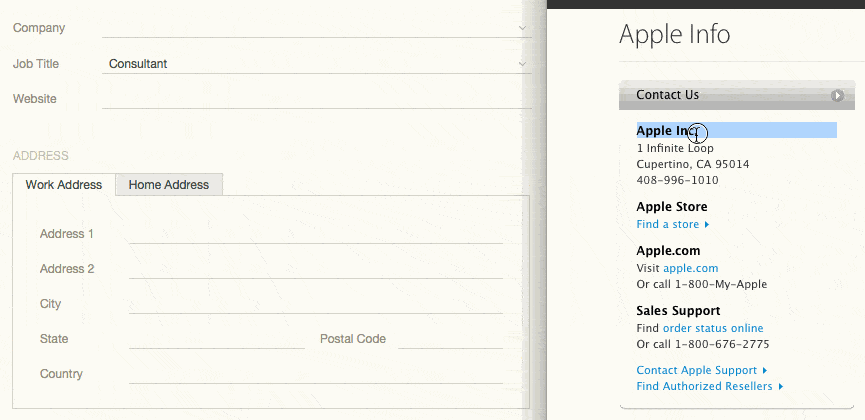Click the Address 1 field

pyautogui.click(x=315, y=234)
